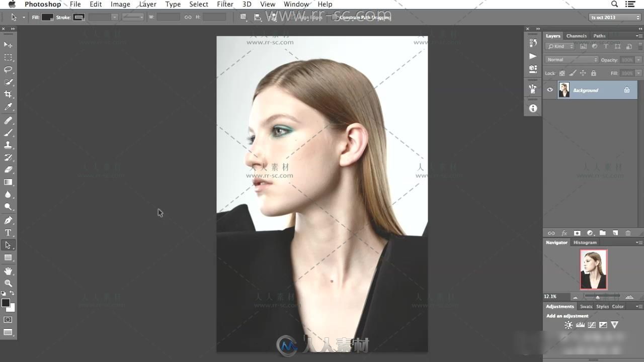Open the workspace switcher dropdown

click(x=615, y=17)
